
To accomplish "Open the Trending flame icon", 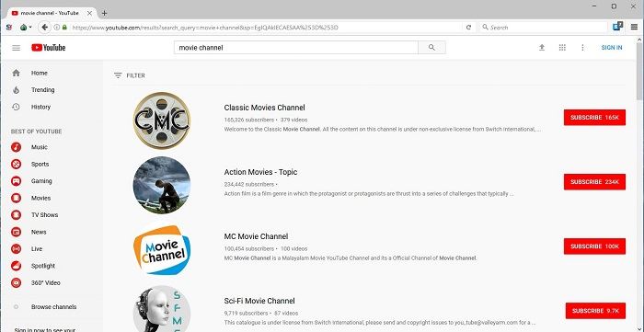I will [16, 90].
